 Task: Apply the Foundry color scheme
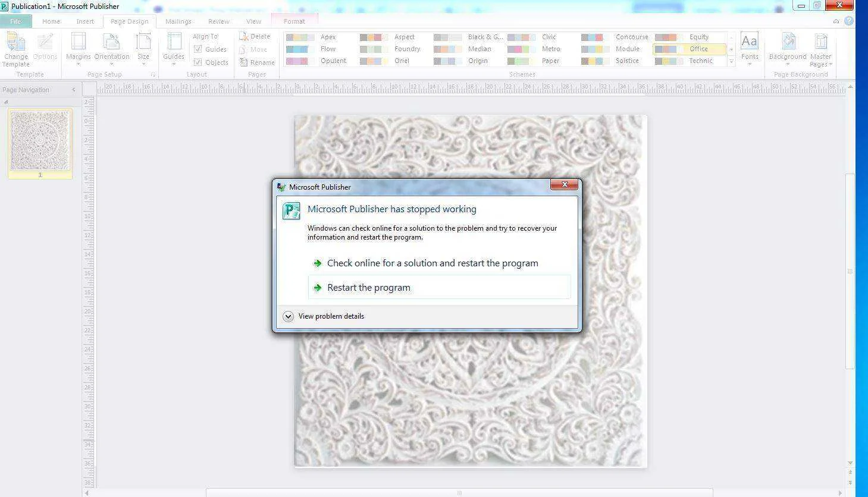coord(393,49)
